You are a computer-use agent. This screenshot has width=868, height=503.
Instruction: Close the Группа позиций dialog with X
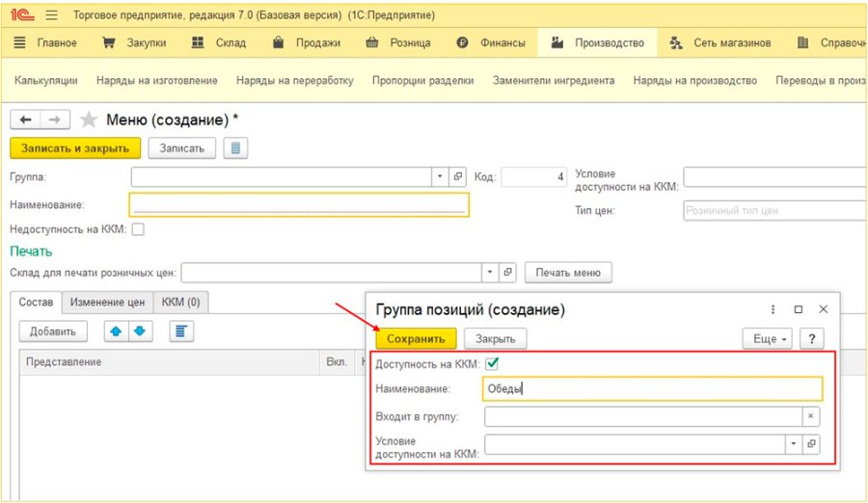pyautogui.click(x=824, y=309)
